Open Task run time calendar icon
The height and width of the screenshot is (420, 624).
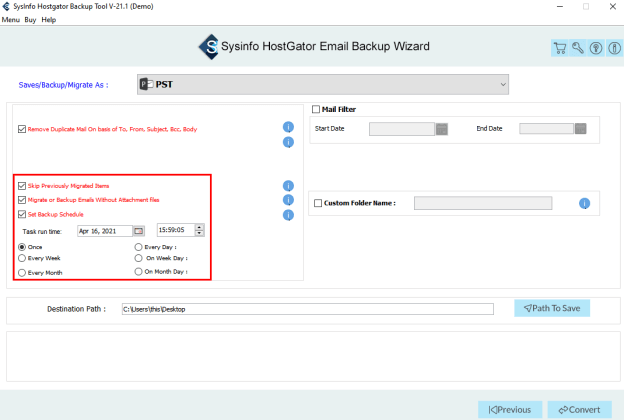click(138, 231)
